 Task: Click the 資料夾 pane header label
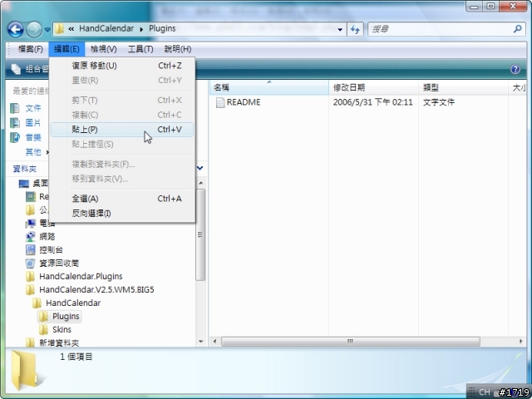pyautogui.click(x=24, y=169)
